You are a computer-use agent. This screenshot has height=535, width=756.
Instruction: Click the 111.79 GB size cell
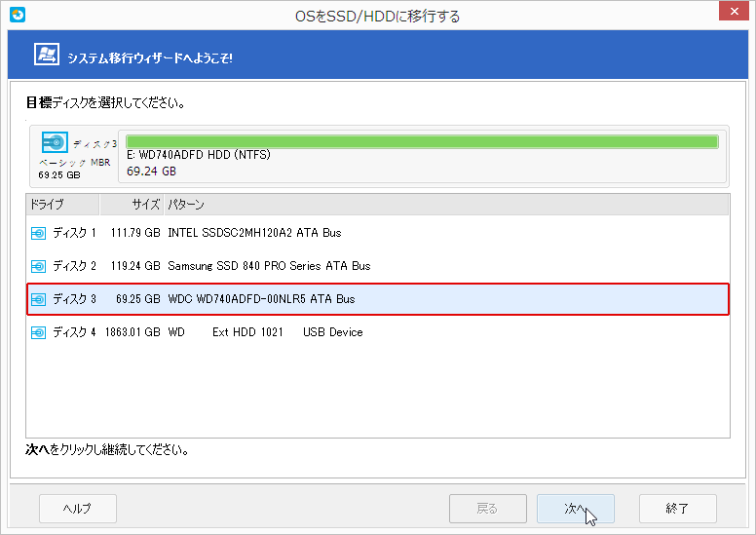point(135,233)
